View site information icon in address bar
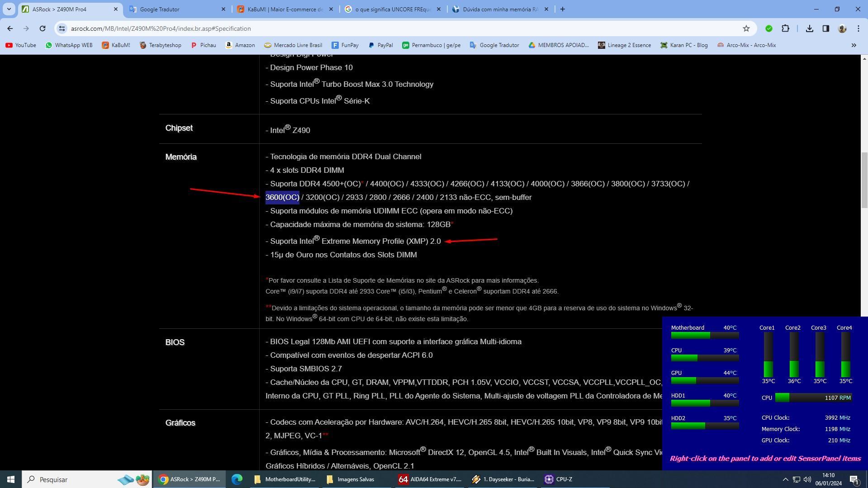 coord(62,28)
